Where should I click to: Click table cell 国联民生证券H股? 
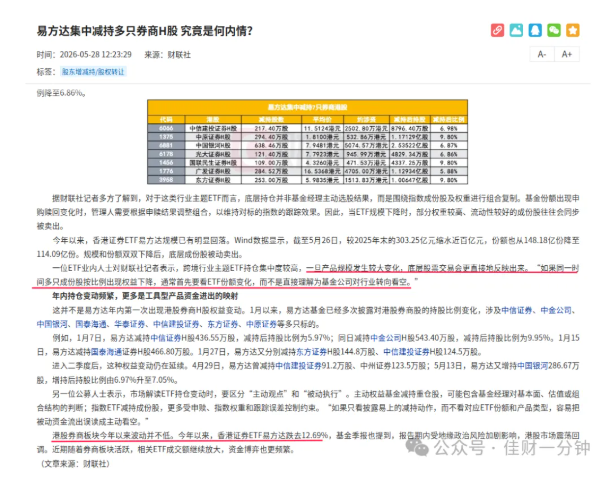[213, 163]
